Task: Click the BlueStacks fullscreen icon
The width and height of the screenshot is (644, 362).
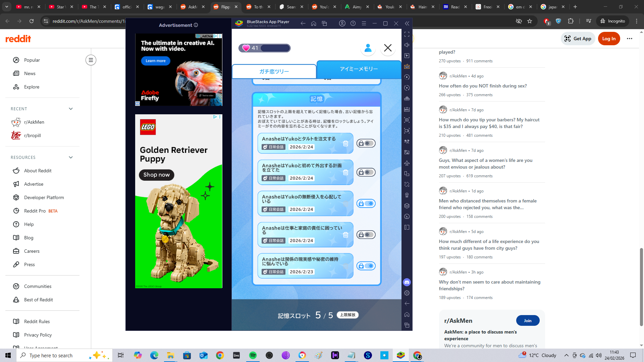Action: click(x=407, y=34)
